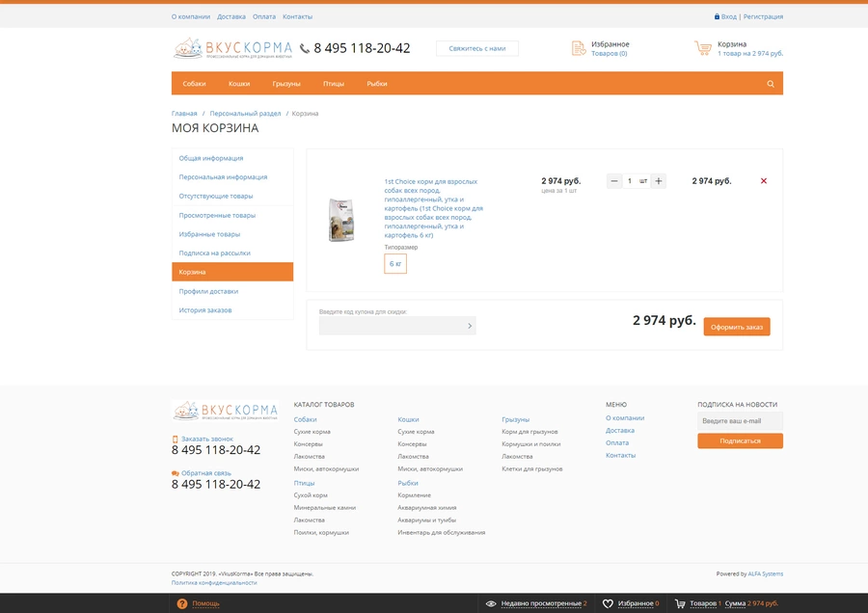This screenshot has height=613, width=868.
Task: Focus the coupon code input field
Action: click(x=392, y=326)
